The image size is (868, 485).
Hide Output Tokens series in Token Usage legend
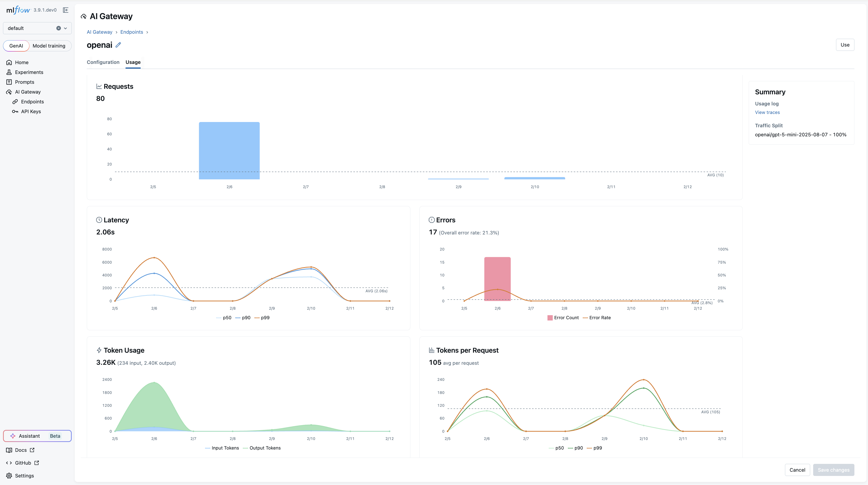(x=265, y=448)
